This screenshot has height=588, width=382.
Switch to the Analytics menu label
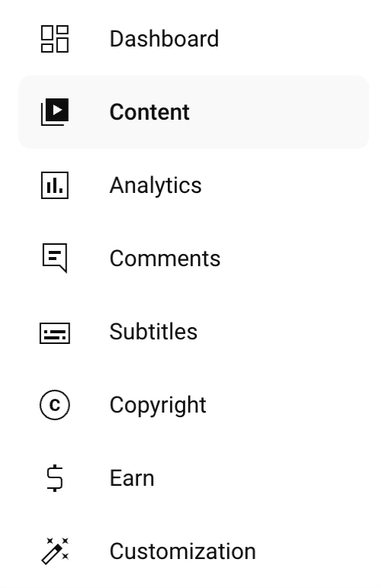pyautogui.click(x=156, y=185)
